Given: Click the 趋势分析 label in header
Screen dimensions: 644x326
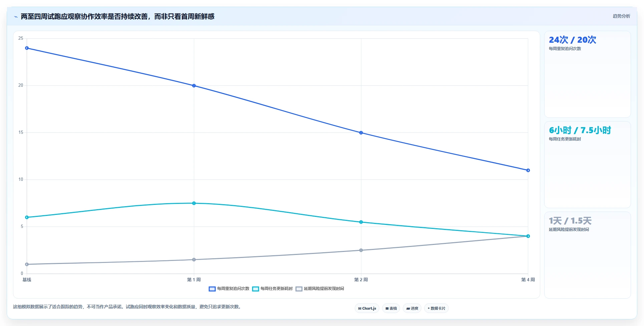Looking at the screenshot, I should pyautogui.click(x=621, y=16).
